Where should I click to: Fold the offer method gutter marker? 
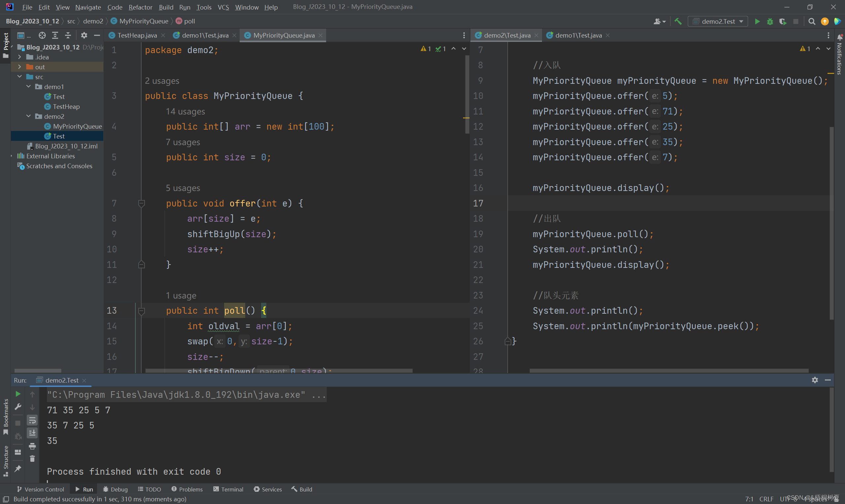pos(142,204)
